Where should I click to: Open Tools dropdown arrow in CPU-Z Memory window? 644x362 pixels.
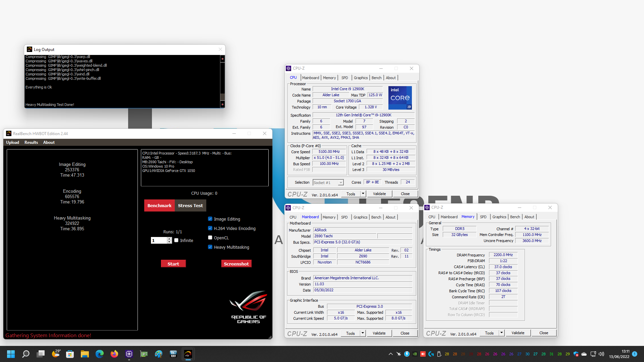pyautogui.click(x=501, y=333)
